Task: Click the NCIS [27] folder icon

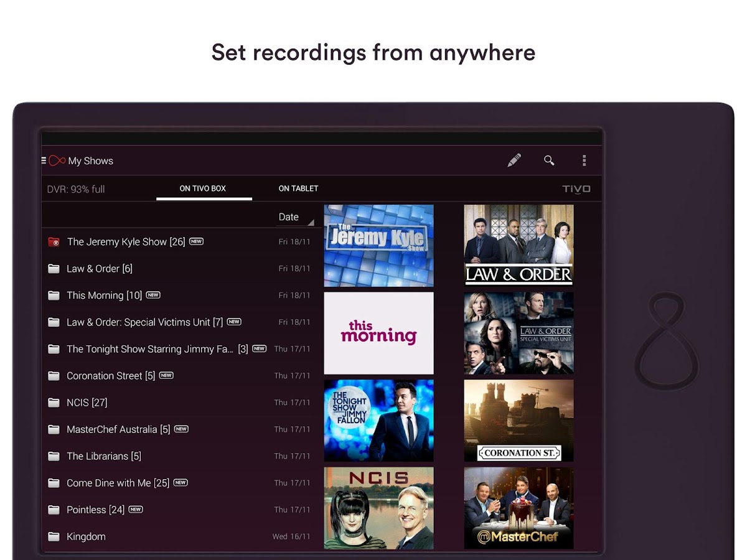Action: coord(54,403)
